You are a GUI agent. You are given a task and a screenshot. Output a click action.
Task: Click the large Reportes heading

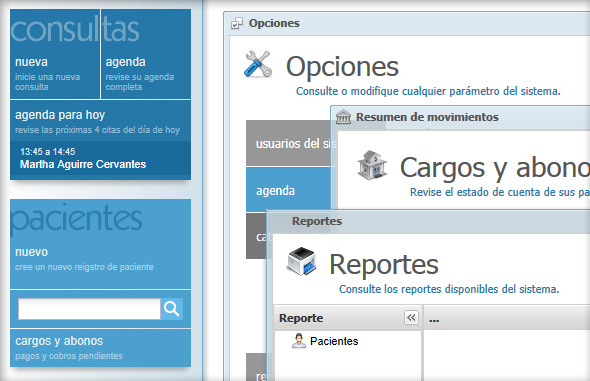[x=384, y=264]
